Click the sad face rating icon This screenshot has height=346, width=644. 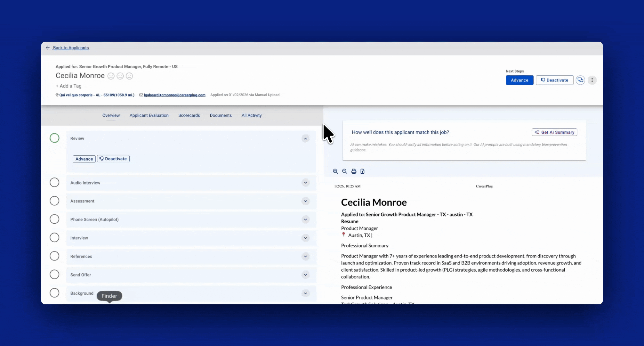pos(111,76)
